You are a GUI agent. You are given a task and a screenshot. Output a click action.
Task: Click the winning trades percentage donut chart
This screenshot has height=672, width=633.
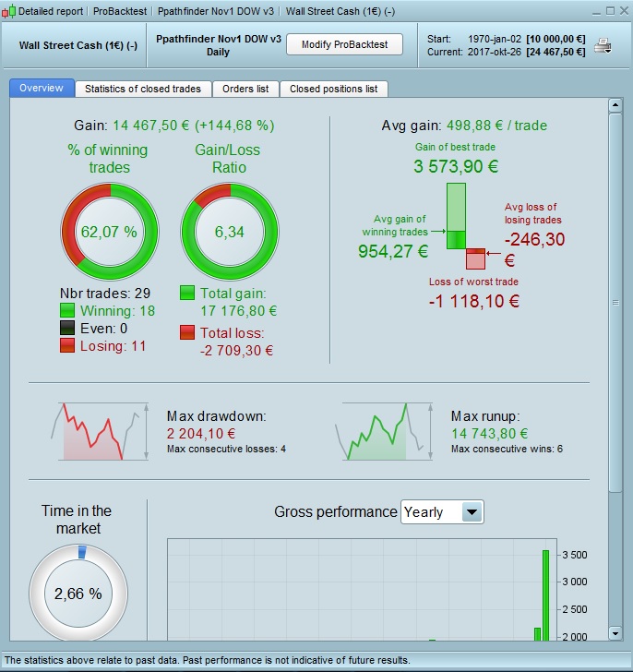tap(110, 232)
